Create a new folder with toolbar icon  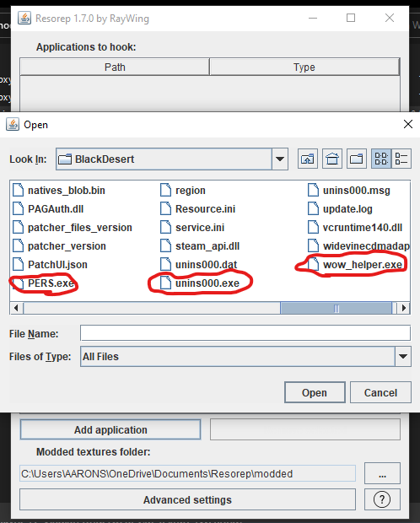tap(356, 159)
